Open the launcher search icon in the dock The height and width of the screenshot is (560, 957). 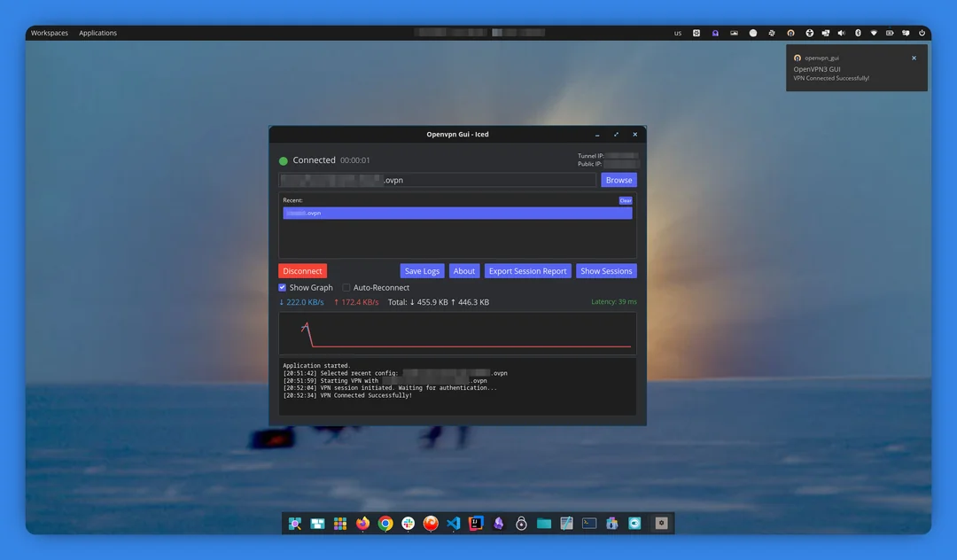[295, 524]
